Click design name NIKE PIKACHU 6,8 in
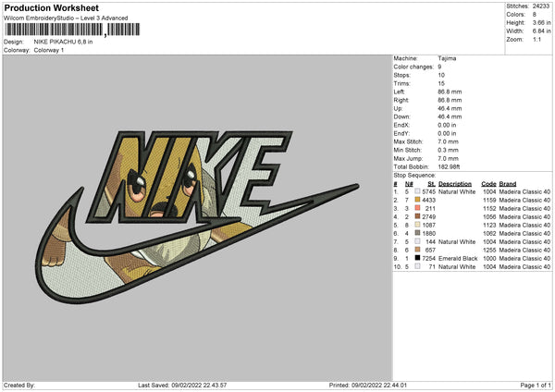 (x=63, y=42)
